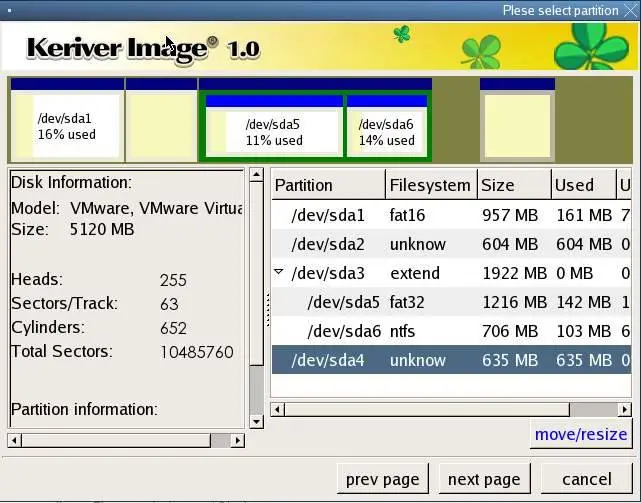Click the Partition information: heading
This screenshot has width=641, height=503.
coord(84,409)
